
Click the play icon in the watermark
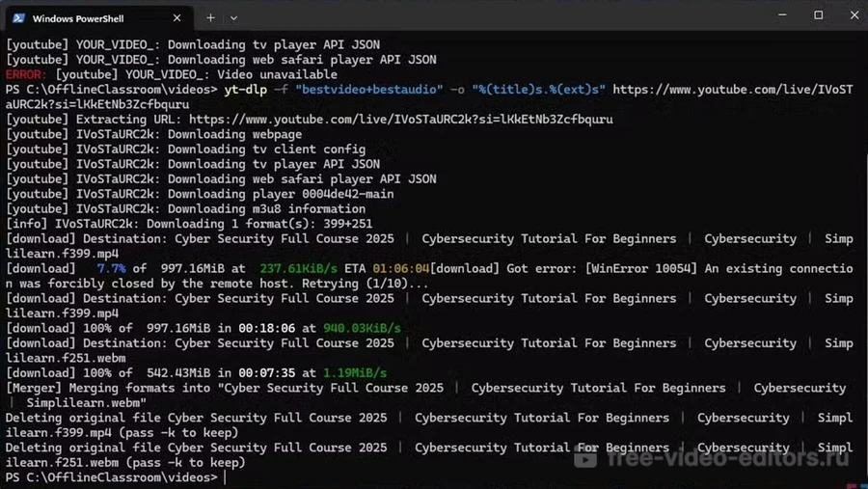coord(584,457)
